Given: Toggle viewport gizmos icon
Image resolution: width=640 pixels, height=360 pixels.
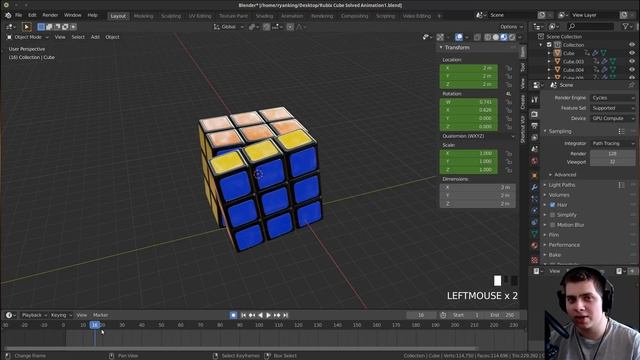Looking at the screenshot, I should click(x=440, y=37).
